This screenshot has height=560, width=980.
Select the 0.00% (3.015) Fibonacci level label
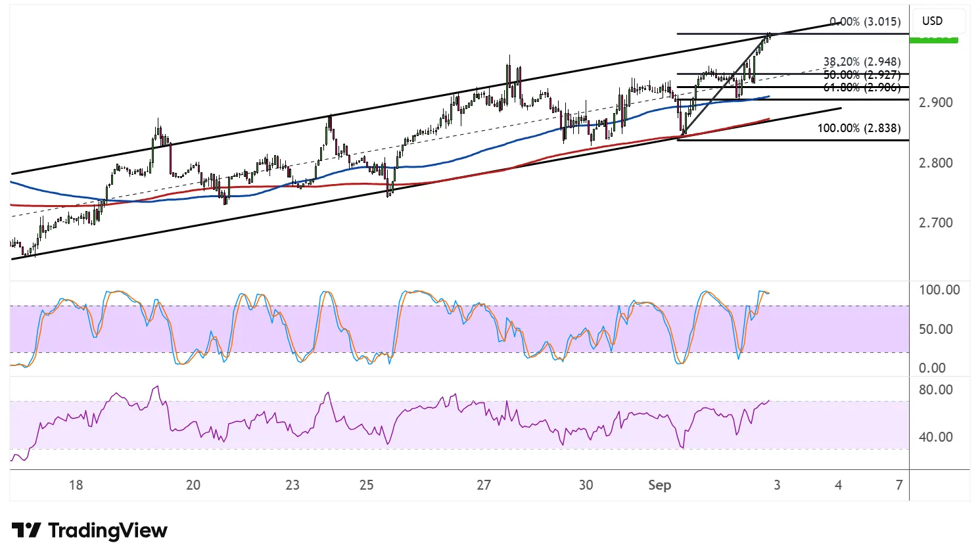865,22
